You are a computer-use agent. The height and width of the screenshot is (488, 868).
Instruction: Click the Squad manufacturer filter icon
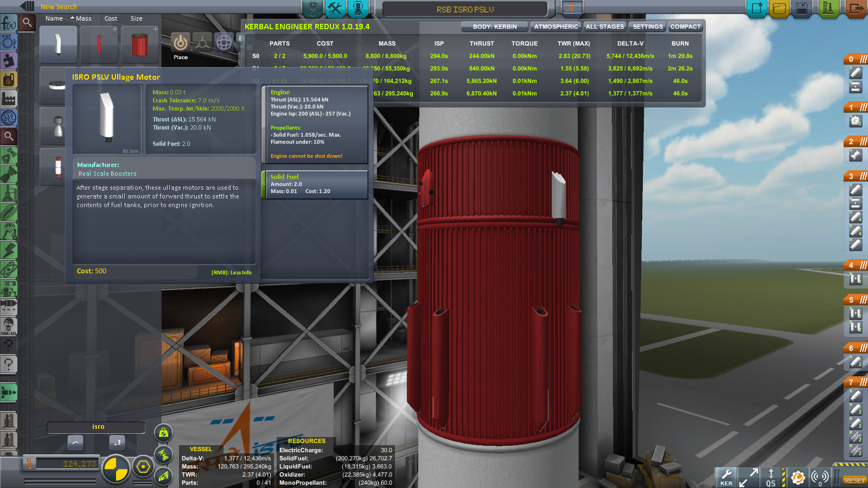click(x=9, y=326)
